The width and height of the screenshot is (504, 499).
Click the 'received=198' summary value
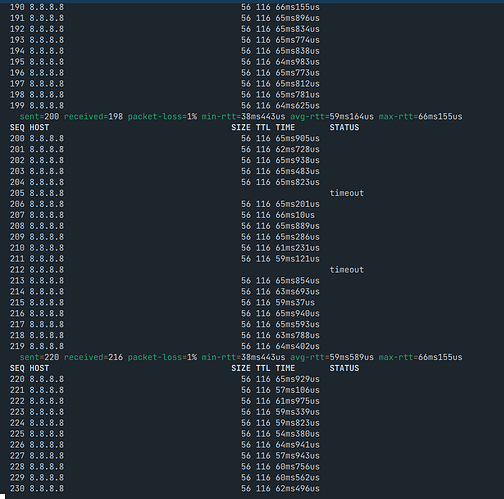click(x=93, y=117)
